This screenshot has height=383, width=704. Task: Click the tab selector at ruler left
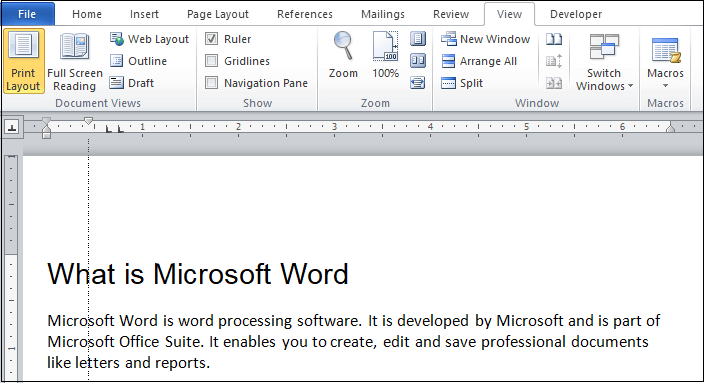point(12,128)
